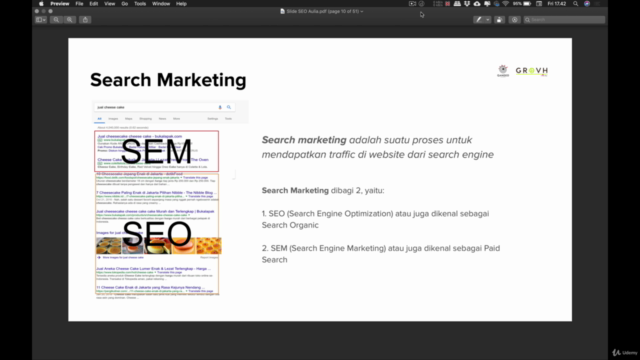Click the window close button
This screenshot has height=360, width=640.
(37, 11)
